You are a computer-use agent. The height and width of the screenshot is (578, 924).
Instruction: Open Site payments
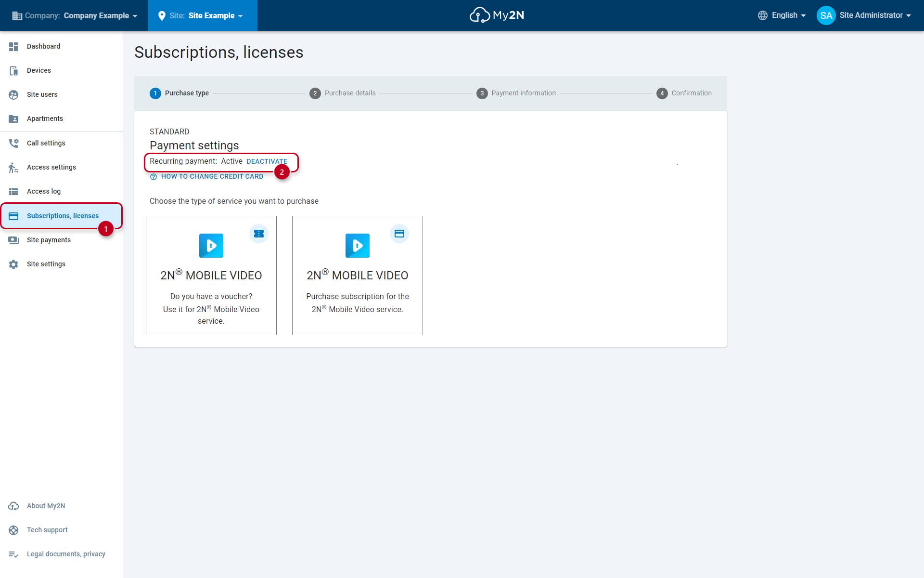61,240
